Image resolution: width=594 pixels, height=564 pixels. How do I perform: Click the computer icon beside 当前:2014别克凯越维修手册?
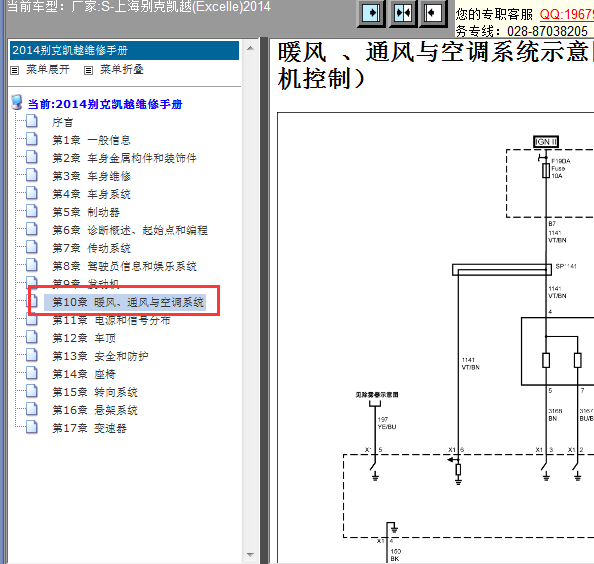pyautogui.click(x=17, y=102)
